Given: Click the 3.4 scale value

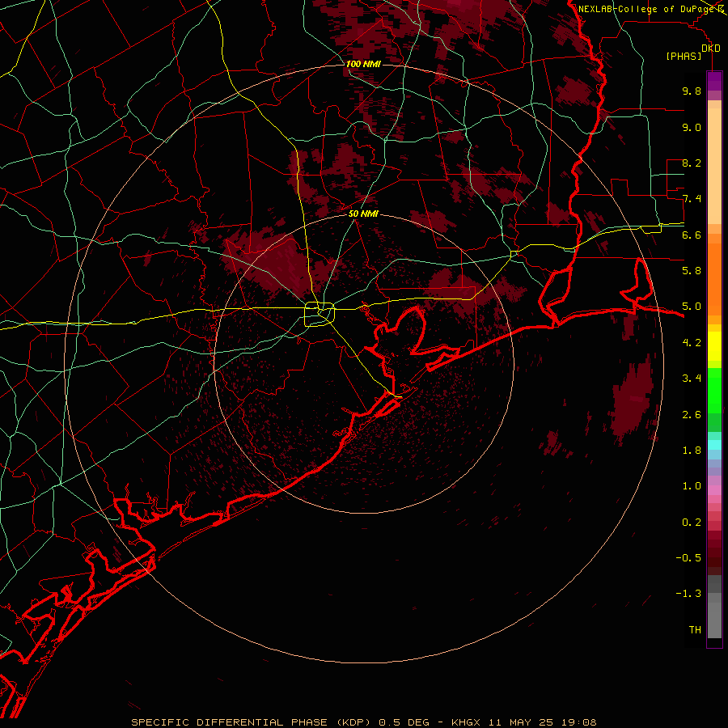Looking at the screenshot, I should (692, 379).
